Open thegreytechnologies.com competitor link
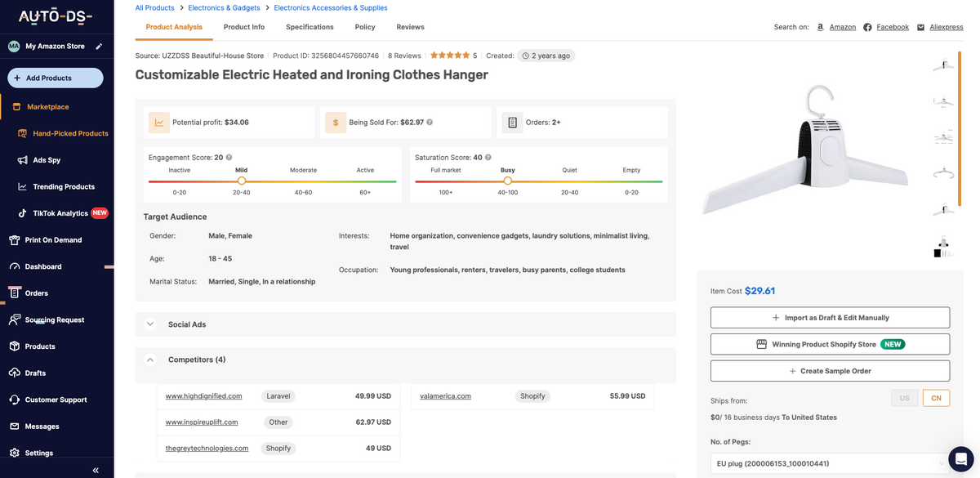The image size is (980, 478). pyautogui.click(x=207, y=449)
